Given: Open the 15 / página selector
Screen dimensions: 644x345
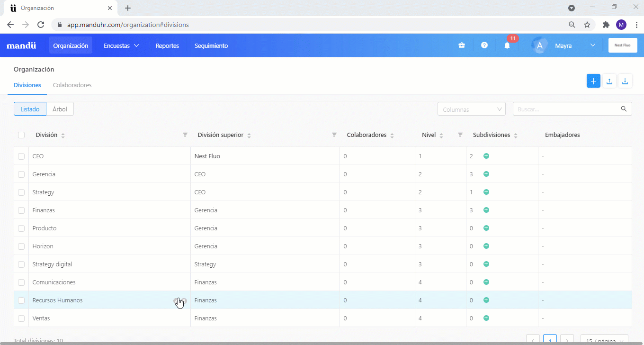Looking at the screenshot, I should point(604,340).
